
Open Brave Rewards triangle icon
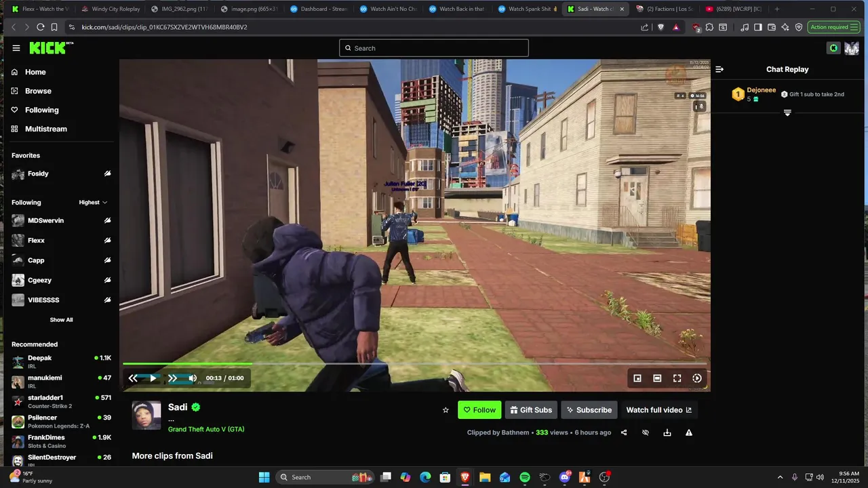[x=676, y=27]
